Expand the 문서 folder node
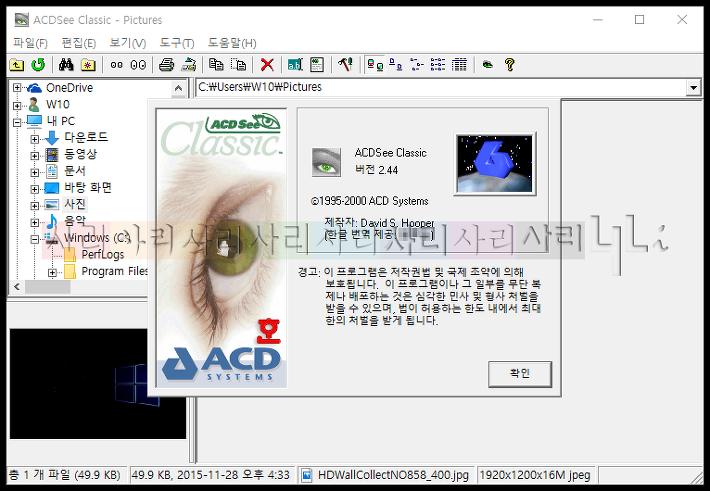 [x=34, y=172]
